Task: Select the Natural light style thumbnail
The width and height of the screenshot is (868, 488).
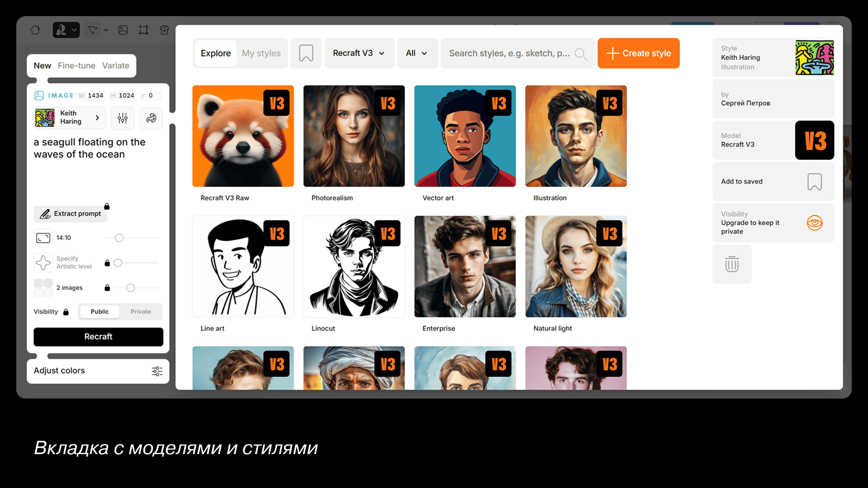Action: [x=576, y=267]
